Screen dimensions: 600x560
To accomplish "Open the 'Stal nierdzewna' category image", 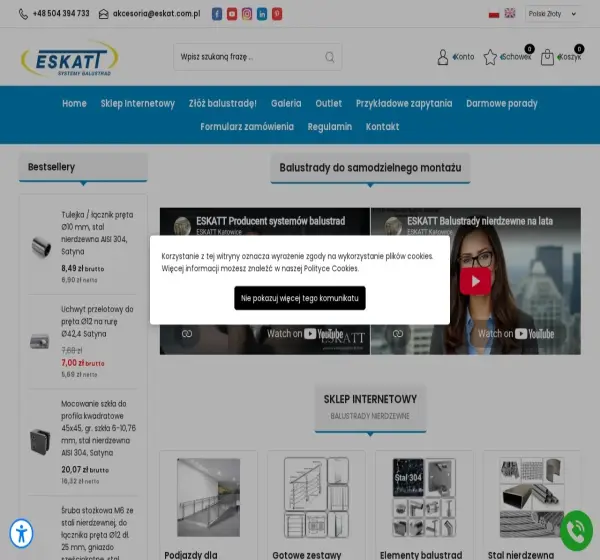I will click(x=532, y=497).
